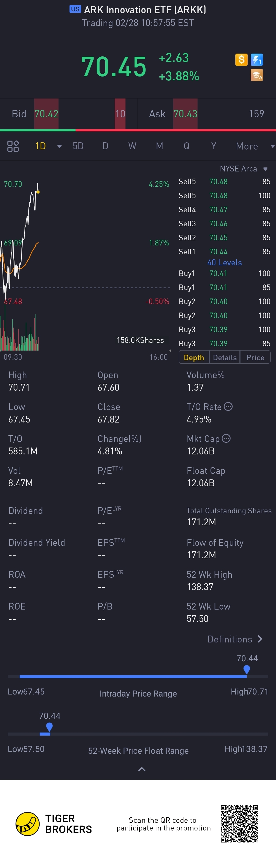Viewport: 276px width, 868px height.
Task: Tap the stacked layers icon
Action: [257, 75]
